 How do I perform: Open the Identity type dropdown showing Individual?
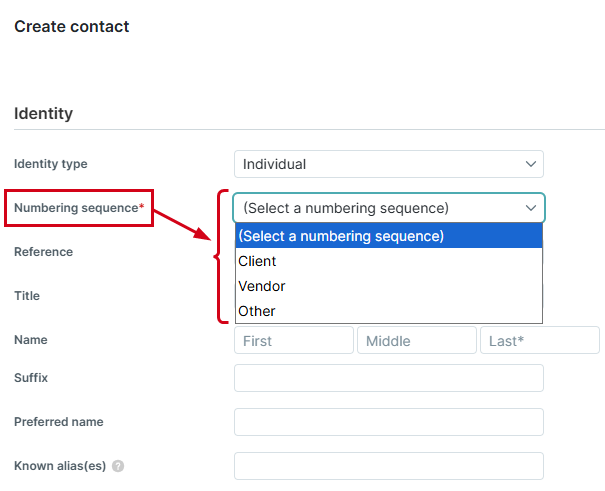(x=389, y=164)
